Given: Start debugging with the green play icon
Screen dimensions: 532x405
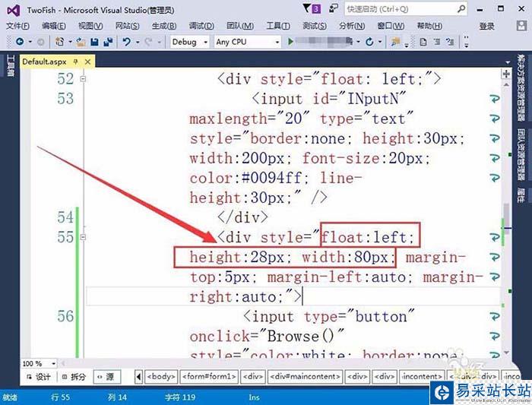Looking at the screenshot, I should 290,42.
